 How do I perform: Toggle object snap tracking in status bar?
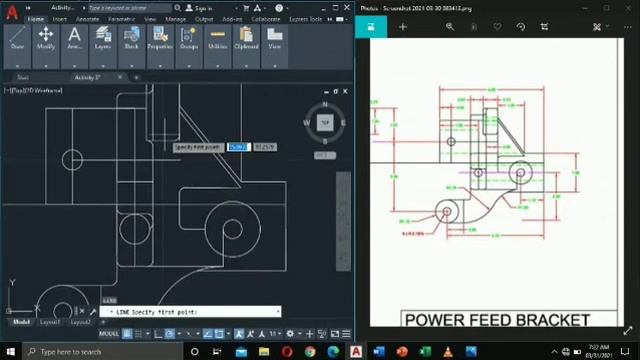208,334
